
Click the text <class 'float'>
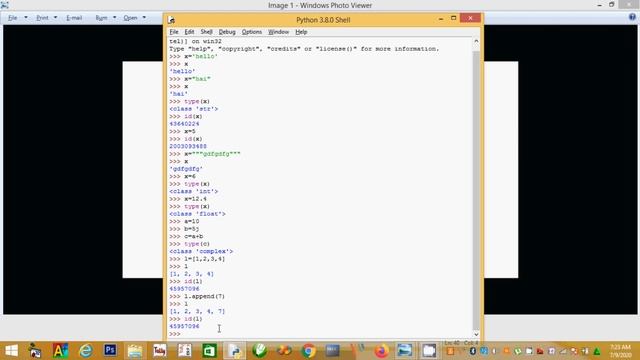click(198, 214)
